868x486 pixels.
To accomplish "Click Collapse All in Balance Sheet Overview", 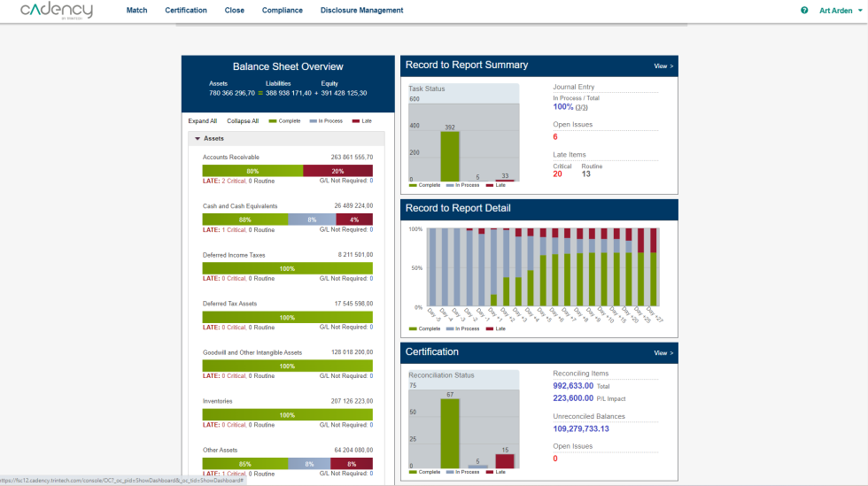I will pos(243,120).
